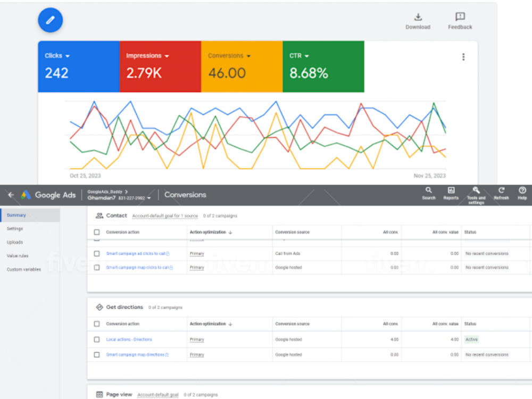This screenshot has width=532, height=399.
Task: Click the Contact goal people icon
Action: tap(99, 215)
